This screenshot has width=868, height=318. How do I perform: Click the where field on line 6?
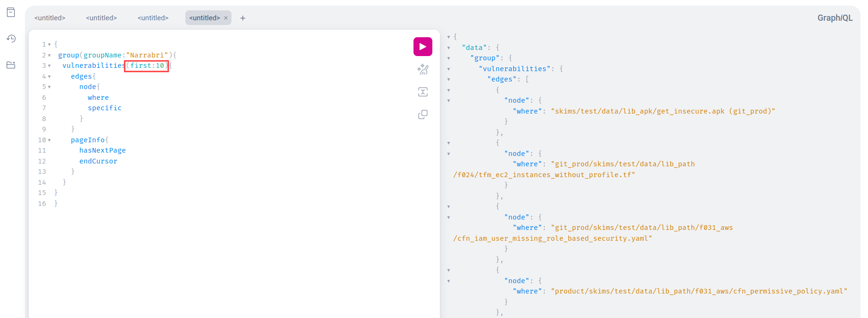coord(98,98)
